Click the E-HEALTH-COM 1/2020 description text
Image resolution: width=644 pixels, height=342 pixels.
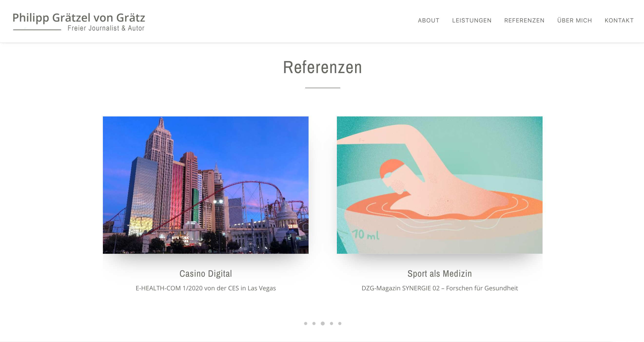click(x=206, y=288)
